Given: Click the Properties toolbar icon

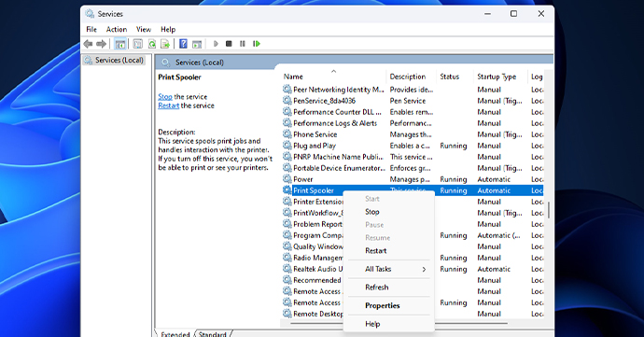Looking at the screenshot, I should click(x=137, y=44).
